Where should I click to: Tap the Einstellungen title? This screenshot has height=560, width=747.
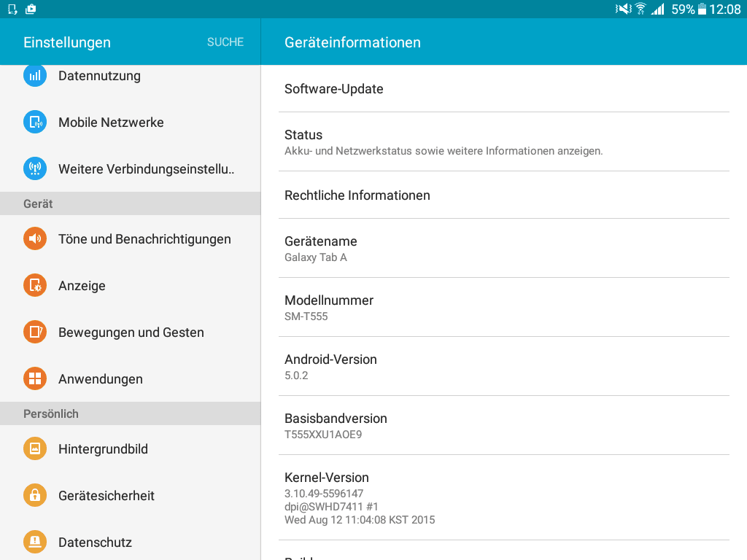(x=67, y=42)
